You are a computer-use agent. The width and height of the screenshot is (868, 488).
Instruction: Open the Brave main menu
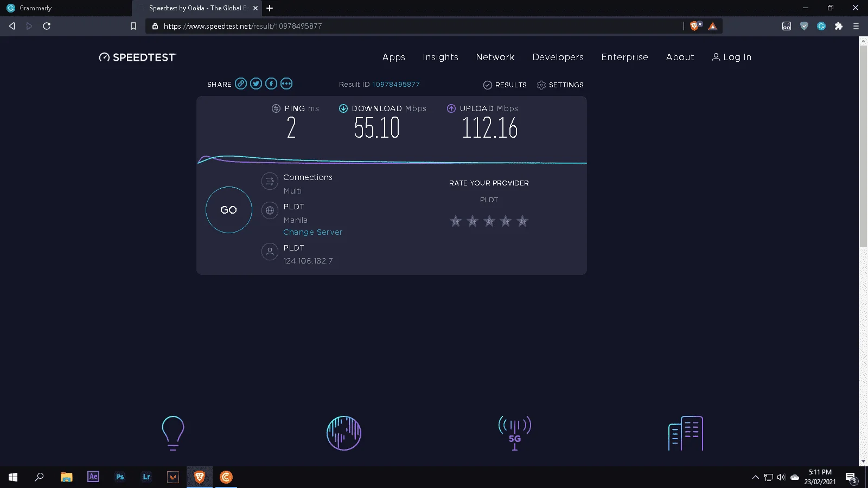(856, 26)
